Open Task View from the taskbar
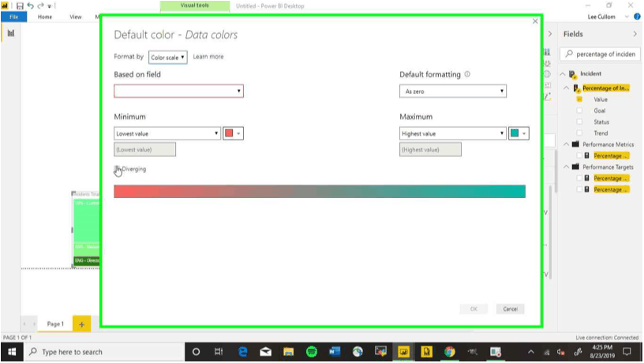The width and height of the screenshot is (644, 363). click(x=219, y=352)
